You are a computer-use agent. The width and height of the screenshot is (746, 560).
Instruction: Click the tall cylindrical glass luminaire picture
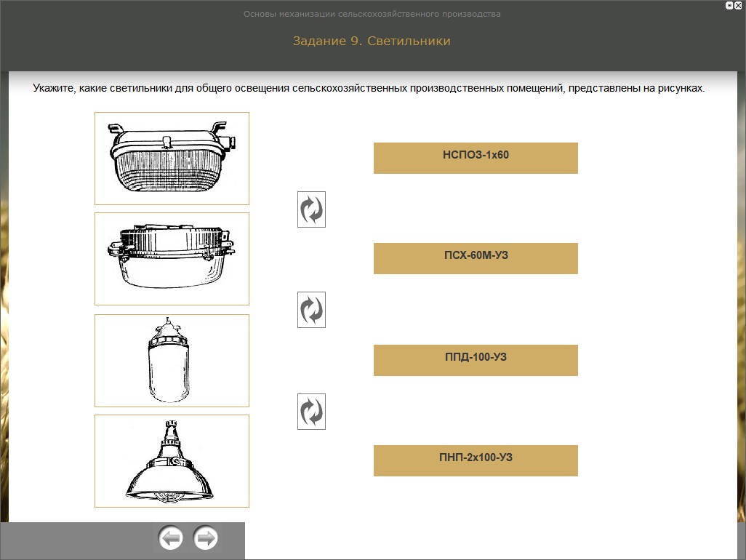pos(172,361)
